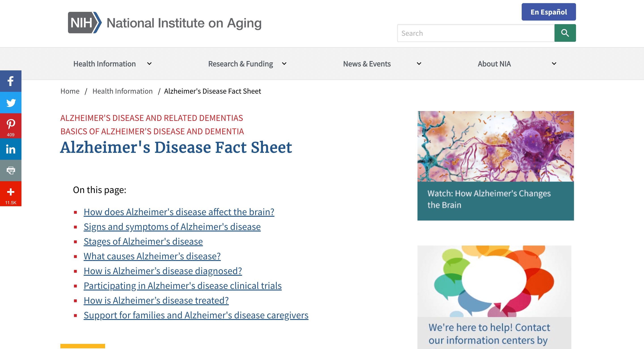The image size is (644, 349).
Task: Jump to How is Alzheimer's disease diagnosed
Action: [163, 271]
